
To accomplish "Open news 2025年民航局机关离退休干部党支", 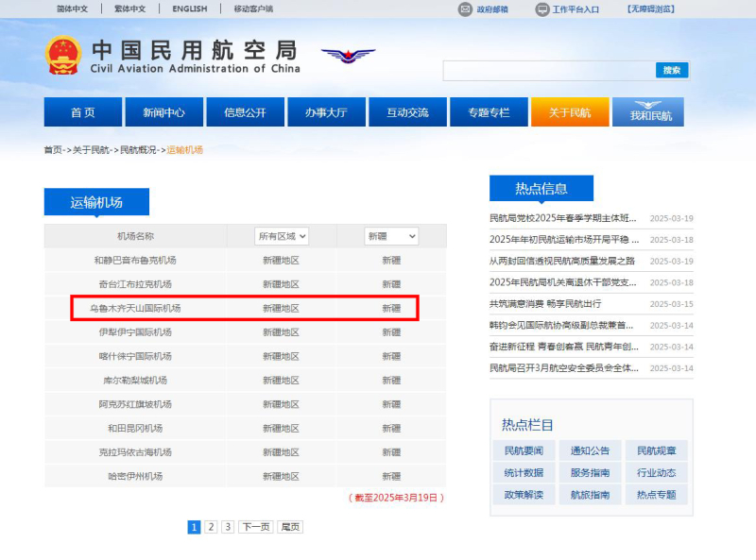I will 562,282.
